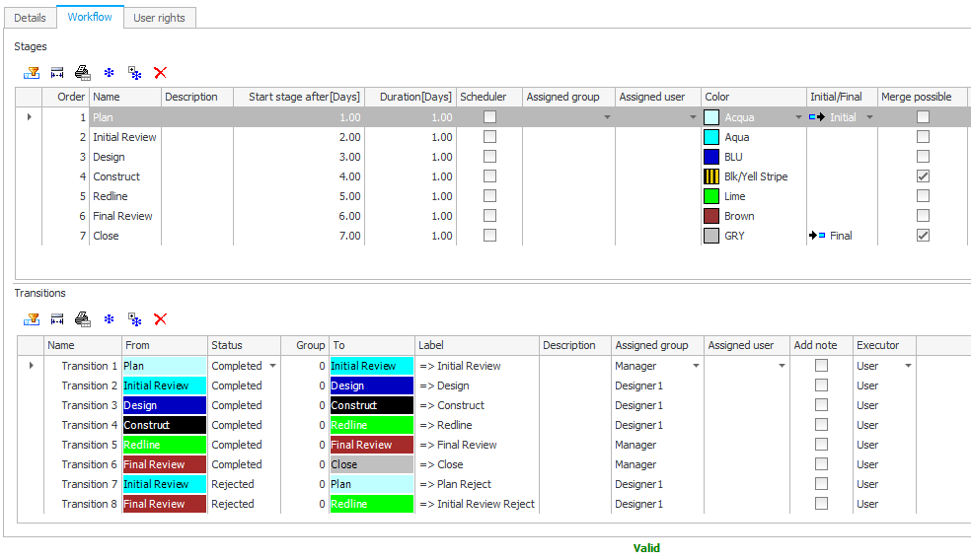Sort transitions by Label column header
This screenshot has height=560, width=971.
tap(477, 345)
